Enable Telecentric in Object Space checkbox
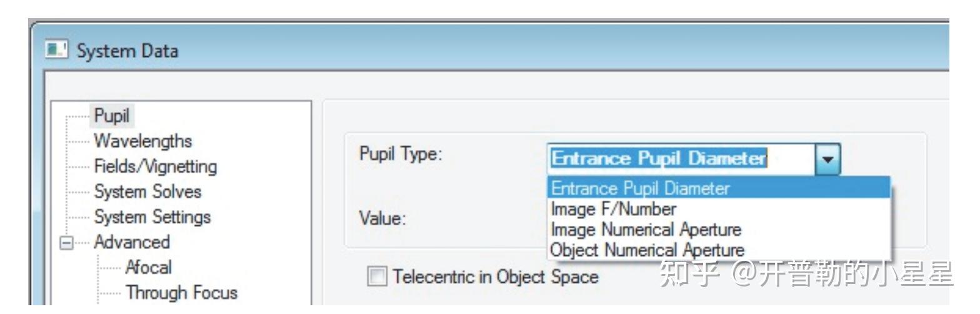980x314 pixels. tap(376, 276)
